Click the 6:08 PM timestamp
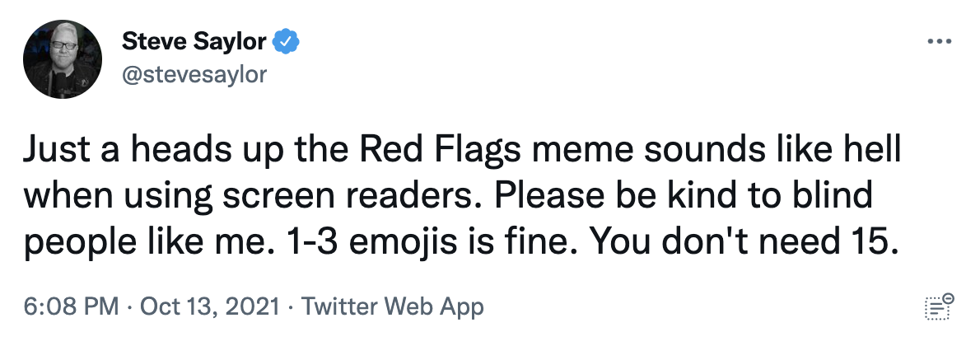This screenshot has width=980, height=346. coord(71,306)
